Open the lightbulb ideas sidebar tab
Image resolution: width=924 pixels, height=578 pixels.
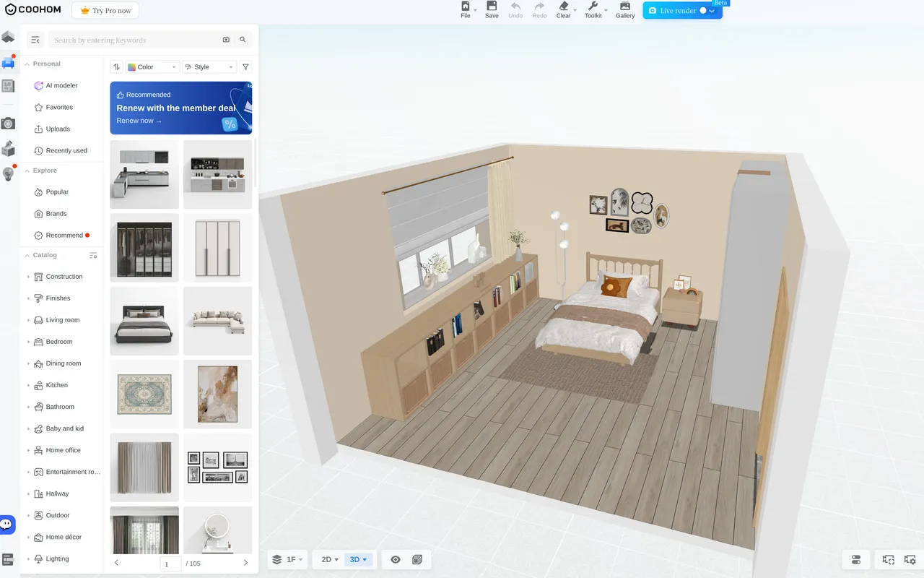click(9, 173)
